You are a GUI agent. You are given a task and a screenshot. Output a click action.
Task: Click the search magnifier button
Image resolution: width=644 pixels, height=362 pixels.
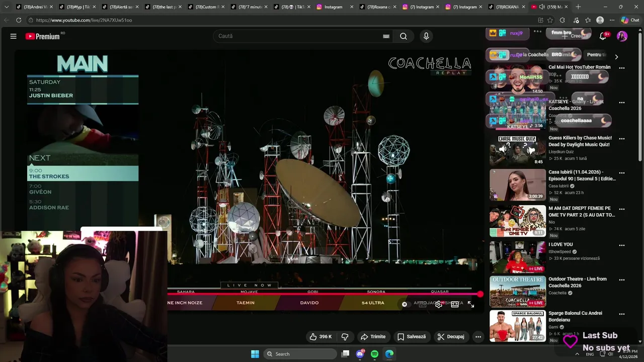(404, 36)
